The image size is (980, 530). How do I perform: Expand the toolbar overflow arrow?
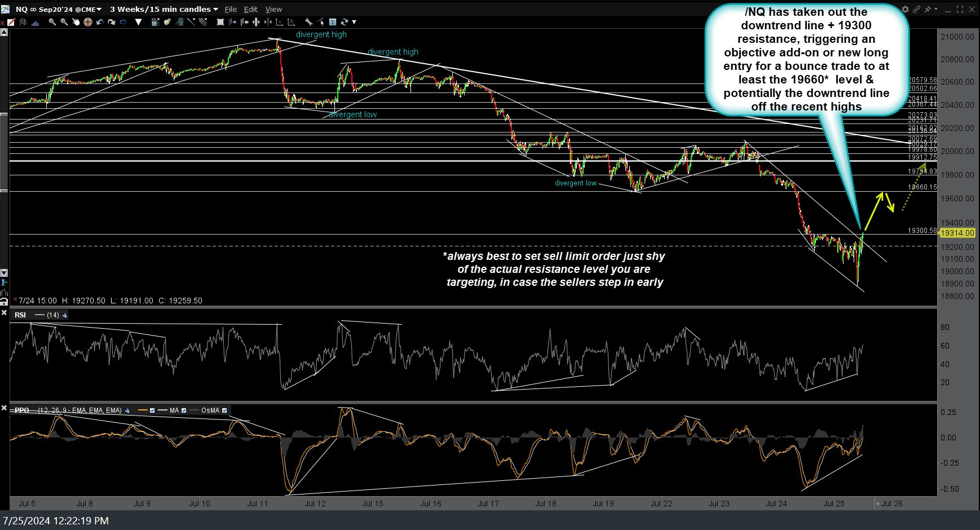click(x=354, y=22)
